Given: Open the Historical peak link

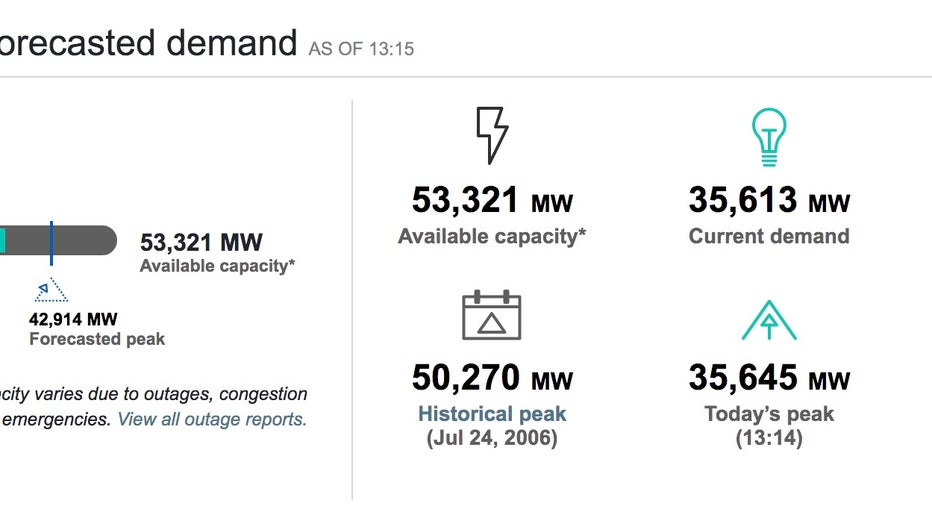Looking at the screenshot, I should coord(492,413).
